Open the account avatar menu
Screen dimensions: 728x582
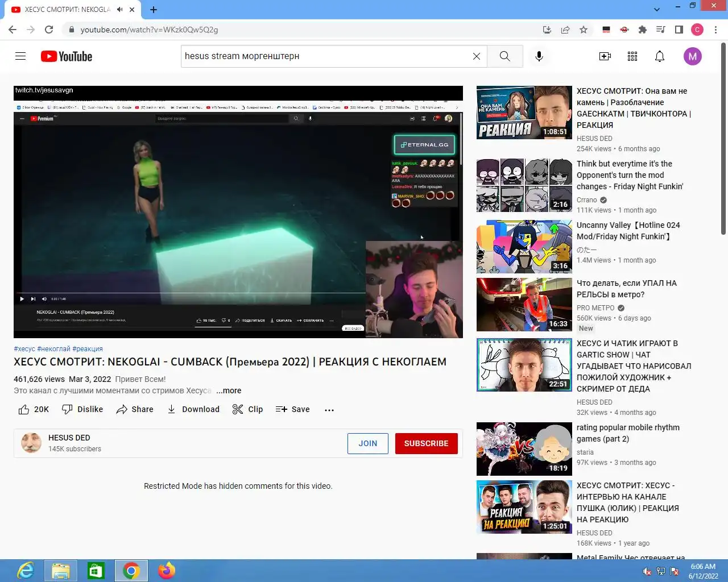click(692, 56)
